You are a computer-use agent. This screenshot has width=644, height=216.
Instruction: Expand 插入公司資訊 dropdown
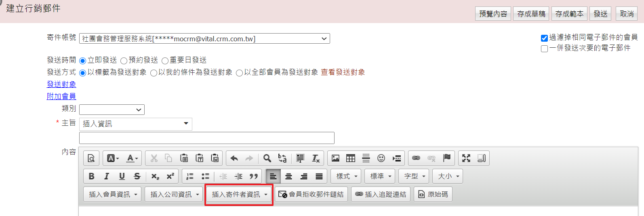point(175,195)
